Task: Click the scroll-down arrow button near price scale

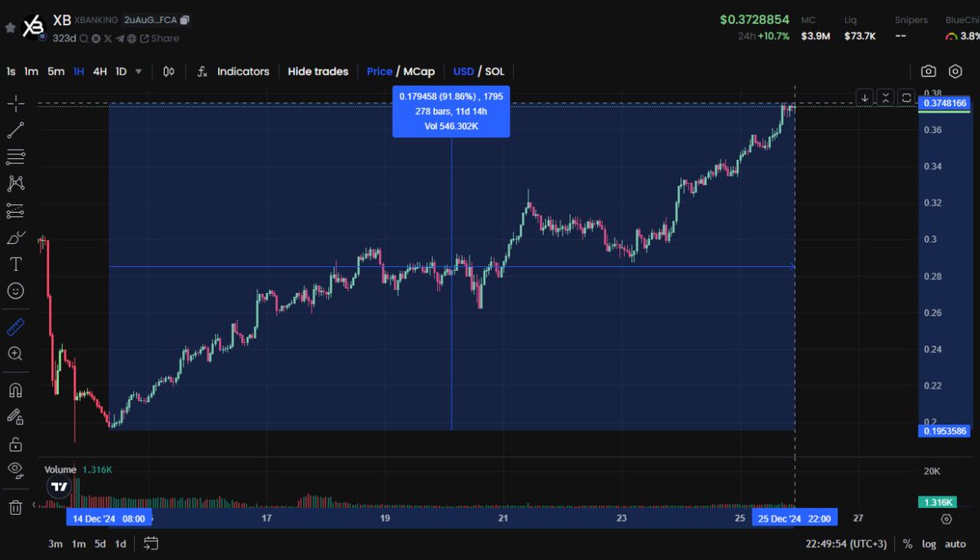Action: click(865, 97)
